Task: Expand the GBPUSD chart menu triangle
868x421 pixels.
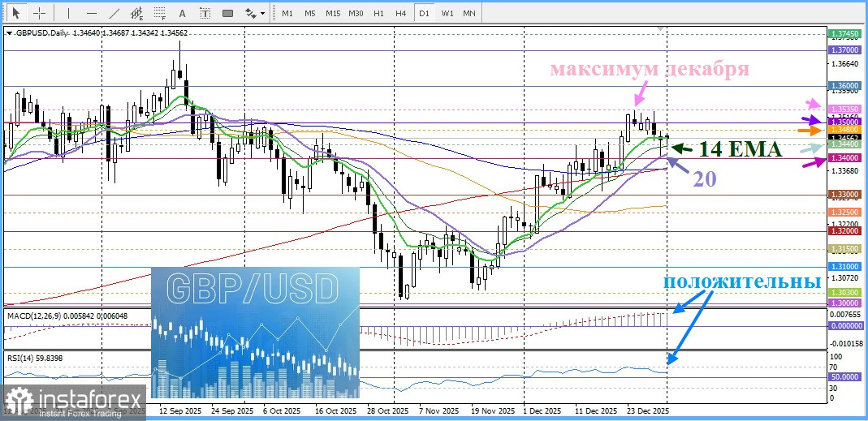Action: click(9, 33)
